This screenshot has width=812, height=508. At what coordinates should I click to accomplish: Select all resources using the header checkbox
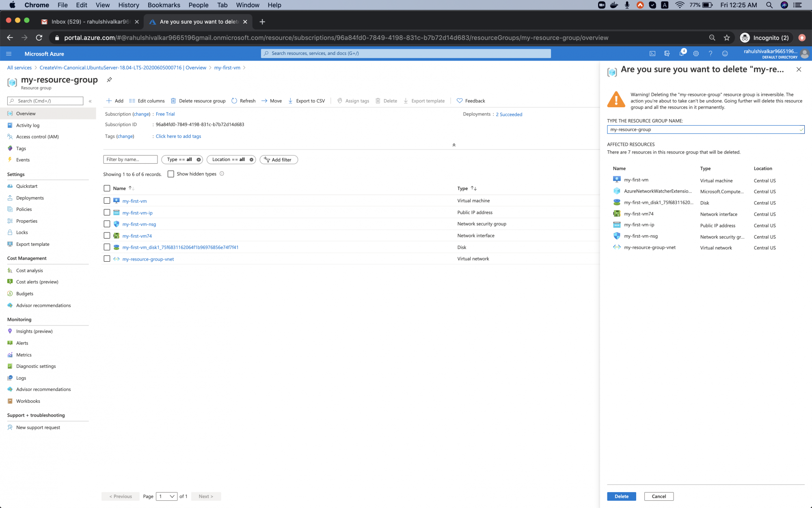coord(107,188)
